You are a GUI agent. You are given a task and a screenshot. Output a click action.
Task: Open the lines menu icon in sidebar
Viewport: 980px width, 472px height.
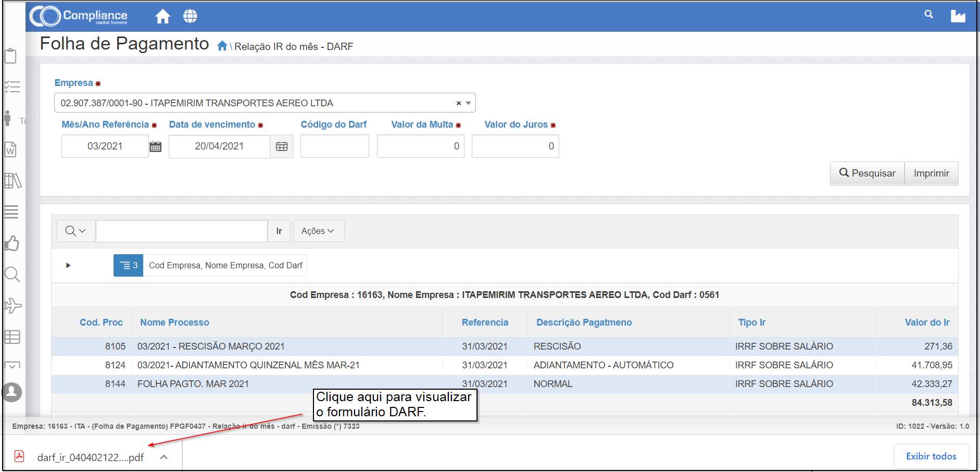[x=11, y=212]
